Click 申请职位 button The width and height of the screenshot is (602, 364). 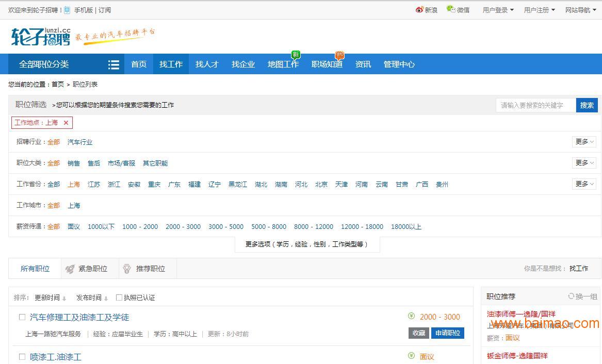click(x=448, y=333)
